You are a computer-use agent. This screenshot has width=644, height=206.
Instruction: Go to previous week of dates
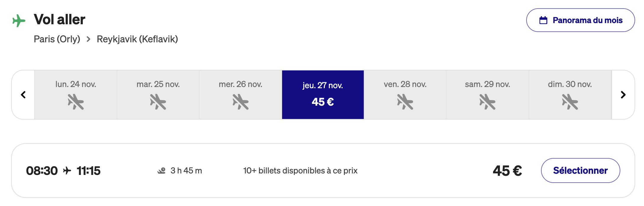23,95
